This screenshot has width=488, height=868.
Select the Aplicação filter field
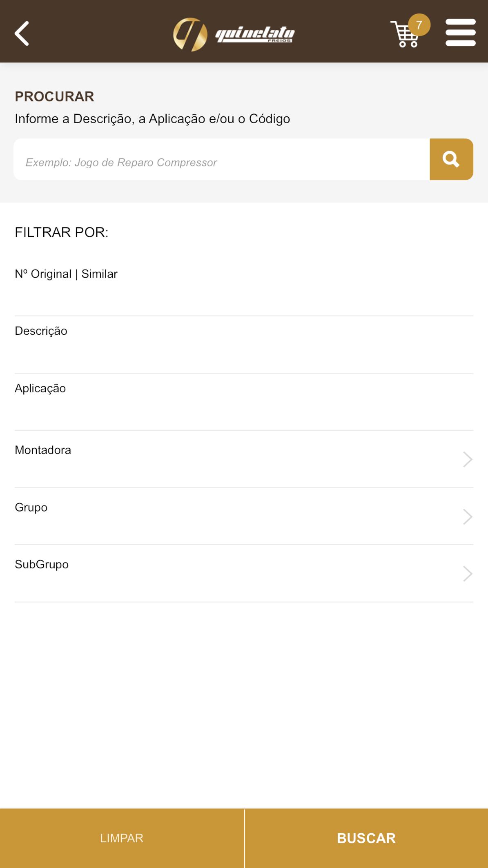click(x=244, y=402)
